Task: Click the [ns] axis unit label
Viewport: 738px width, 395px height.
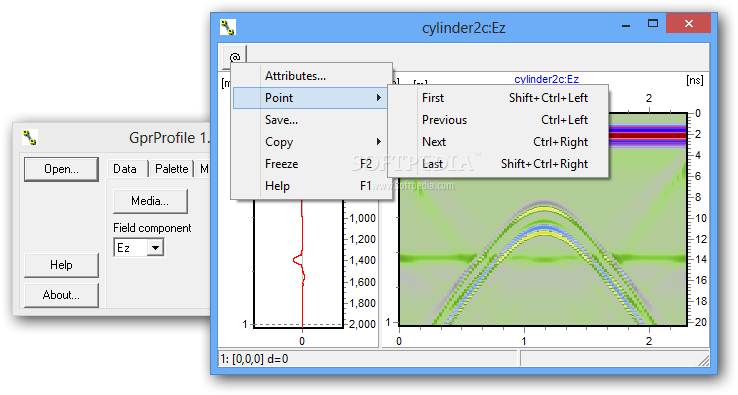Action: pyautogui.click(x=695, y=80)
